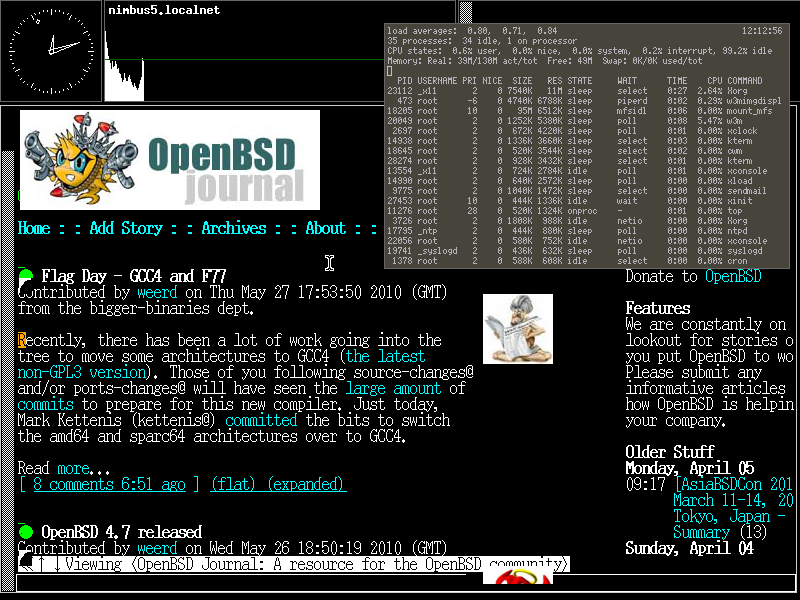
Task: Click the green bullet beside Flag Day headline
Action: point(26,276)
